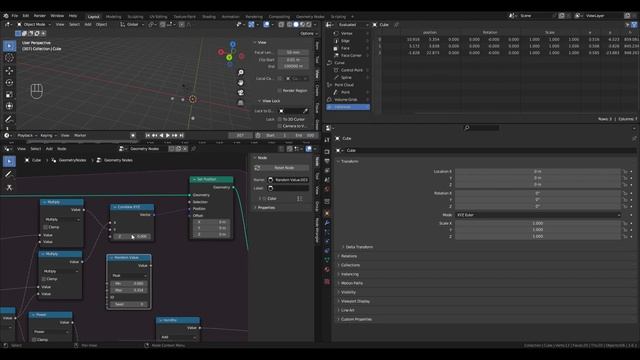Image resolution: width=640 pixels, height=360 pixels.
Task: Select the Annotate tool in the 3D viewport
Action: [x=9, y=119]
